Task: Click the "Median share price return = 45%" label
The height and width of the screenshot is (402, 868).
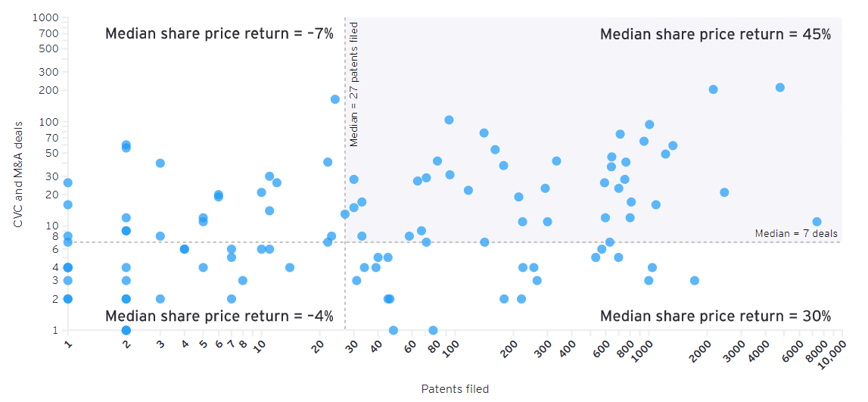Action: tap(715, 34)
